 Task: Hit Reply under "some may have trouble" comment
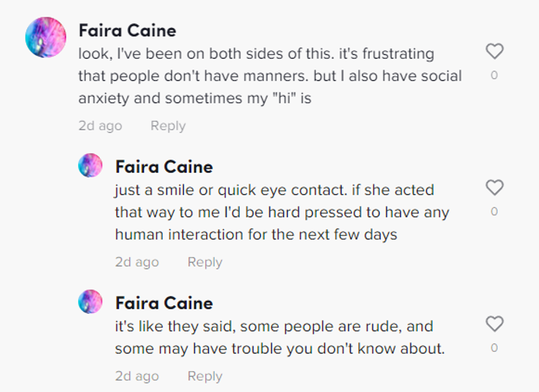point(205,377)
